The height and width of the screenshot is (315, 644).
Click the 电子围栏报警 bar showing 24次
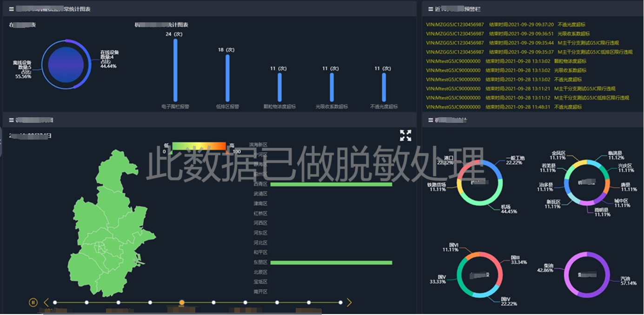point(175,70)
